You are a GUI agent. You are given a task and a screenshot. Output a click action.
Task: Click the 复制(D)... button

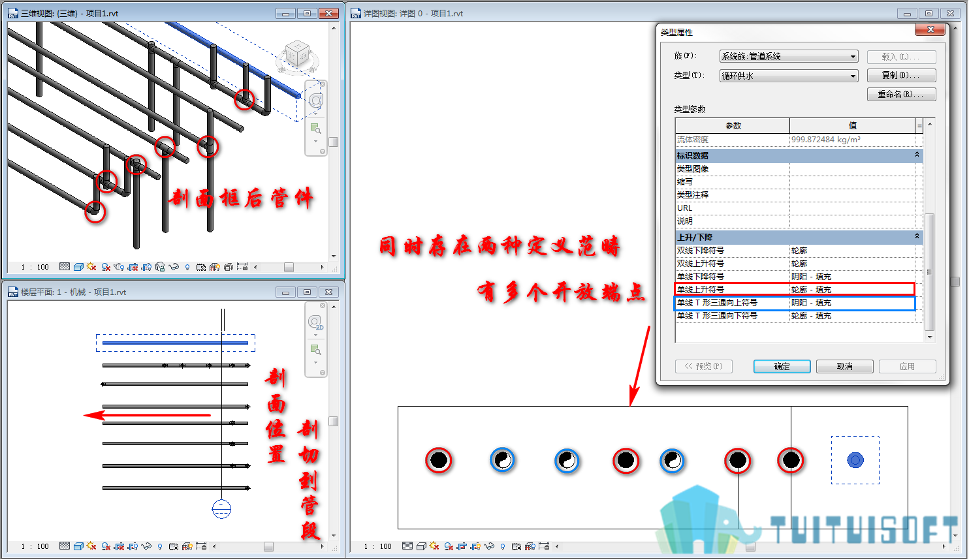901,75
